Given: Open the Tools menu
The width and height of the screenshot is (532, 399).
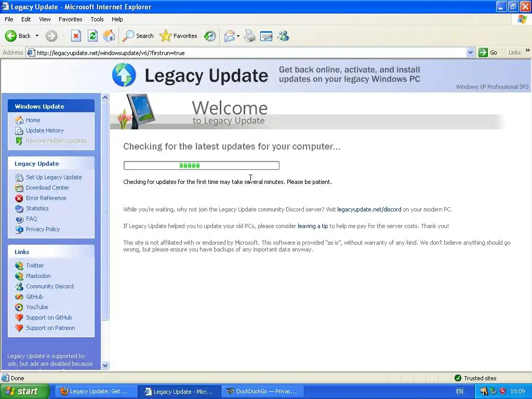Looking at the screenshot, I should click(x=97, y=19).
